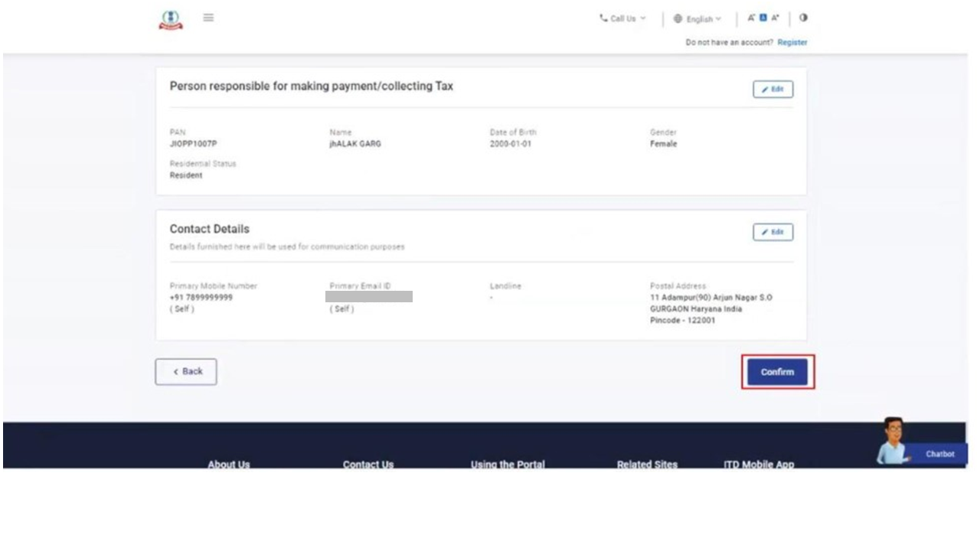Increase the page font size
The image size is (980, 551).
(775, 18)
